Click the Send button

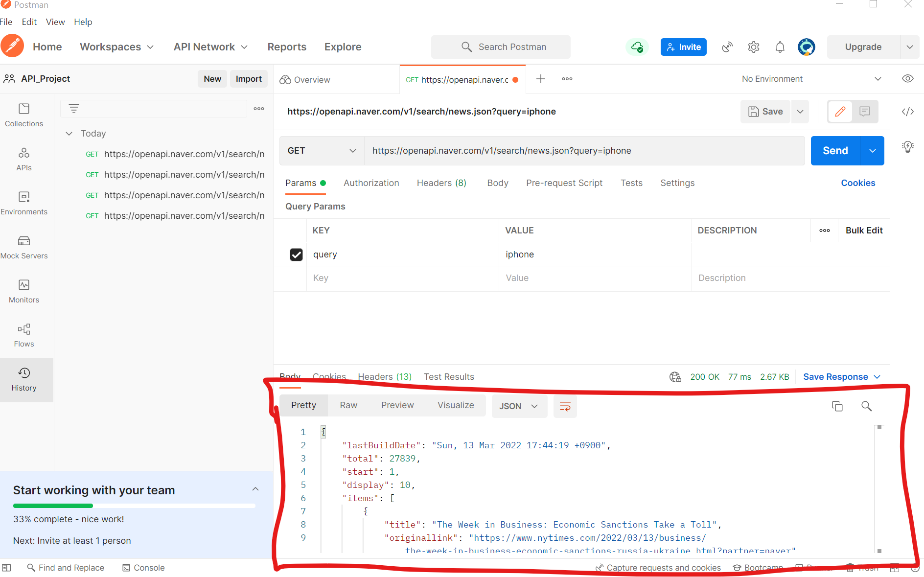835,151
